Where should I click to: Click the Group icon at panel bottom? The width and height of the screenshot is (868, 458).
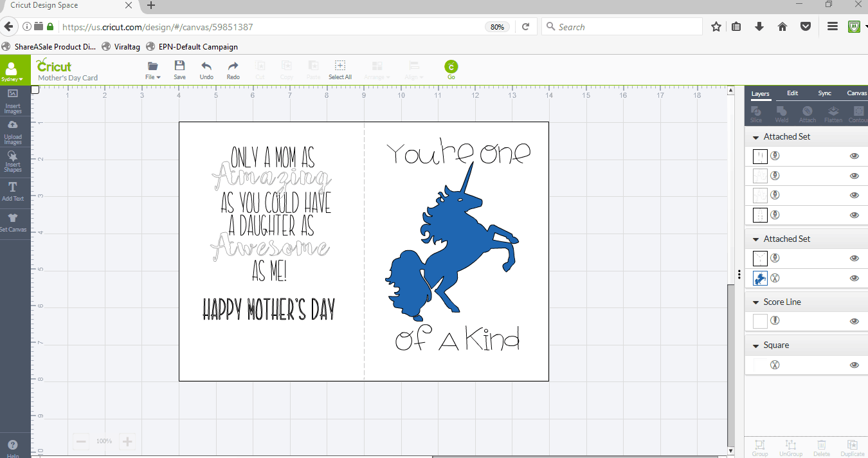(760, 448)
